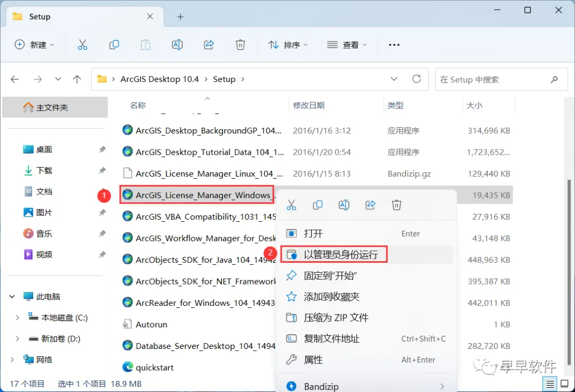Open the 音乐 quick access folder
Viewport: 575px width, 392px height.
click(44, 233)
